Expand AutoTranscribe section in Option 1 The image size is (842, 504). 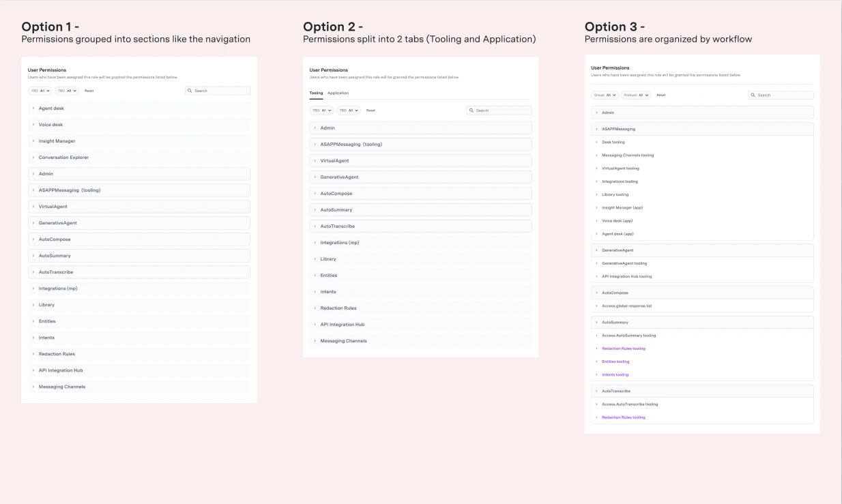tap(139, 272)
